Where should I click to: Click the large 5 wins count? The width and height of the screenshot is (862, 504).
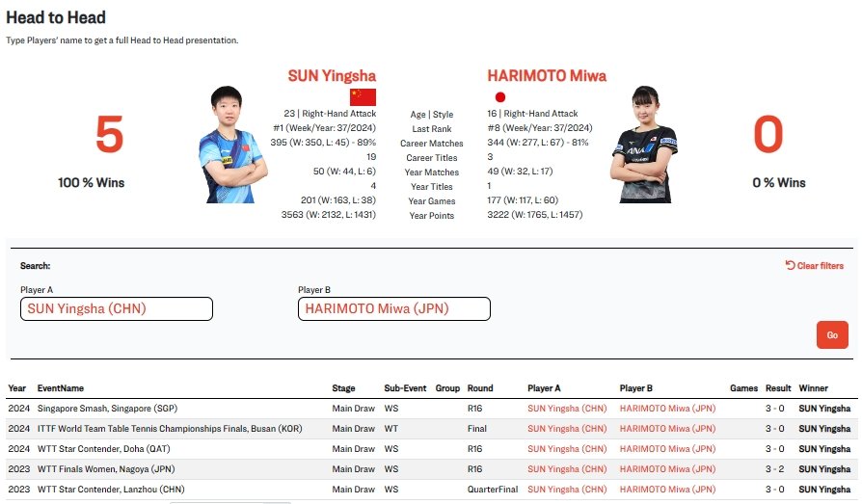(109, 135)
